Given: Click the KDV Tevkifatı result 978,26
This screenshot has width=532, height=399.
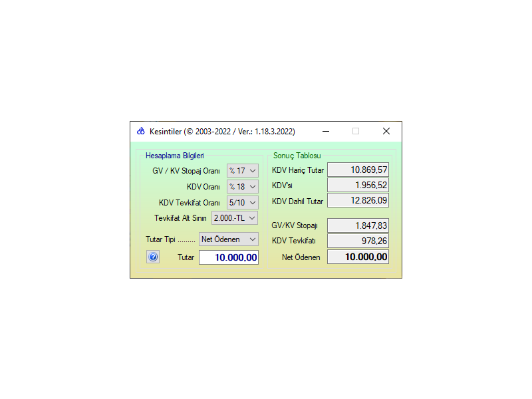Looking at the screenshot, I should tap(358, 241).
